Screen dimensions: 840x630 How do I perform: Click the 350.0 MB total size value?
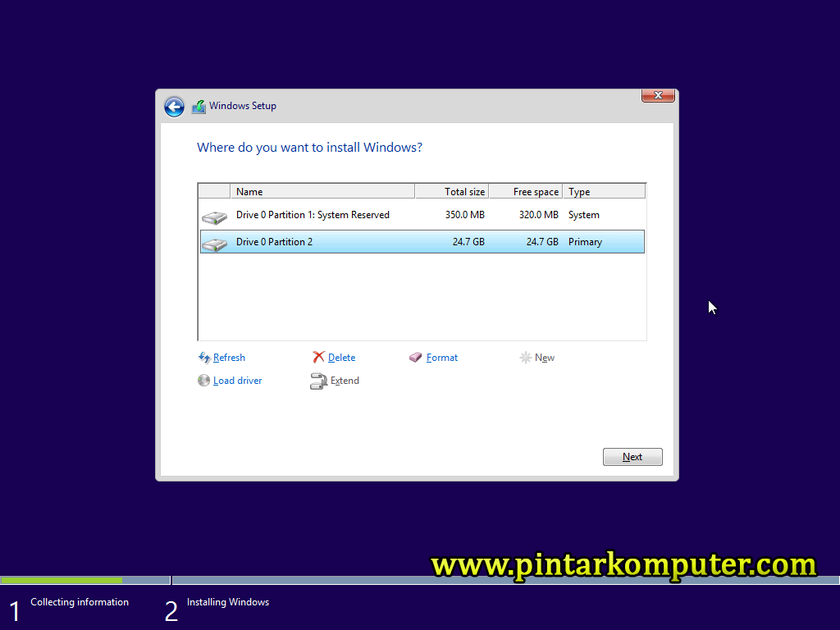(464, 215)
